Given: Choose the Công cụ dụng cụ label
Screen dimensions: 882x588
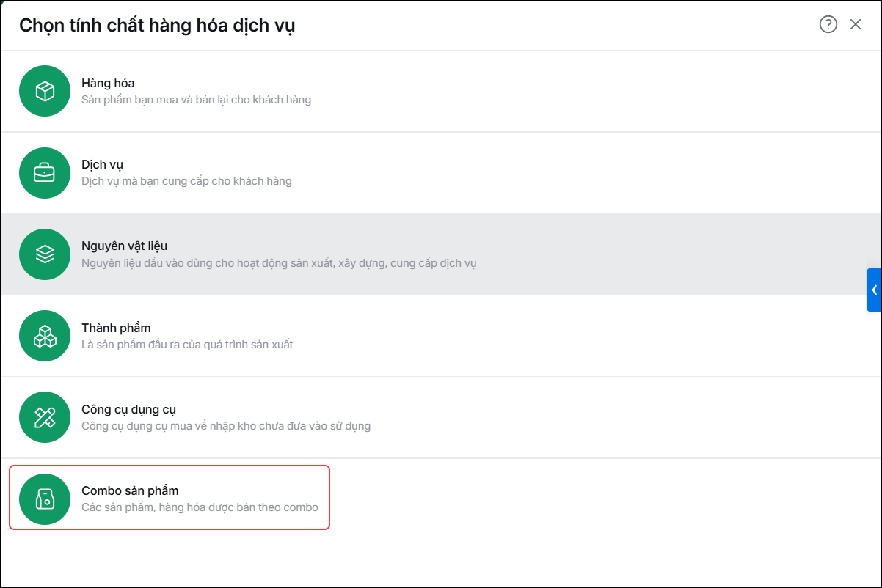Looking at the screenshot, I should pyautogui.click(x=128, y=410).
